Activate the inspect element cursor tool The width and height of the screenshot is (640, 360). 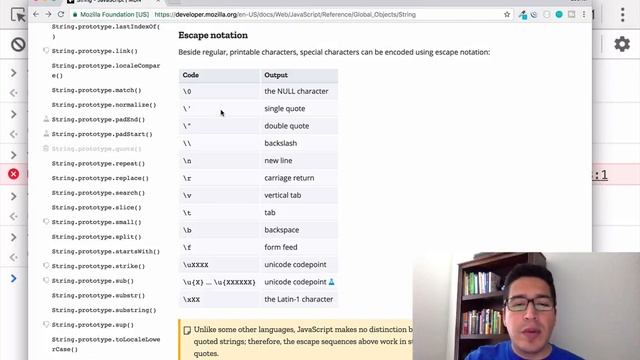tap(18, 15)
